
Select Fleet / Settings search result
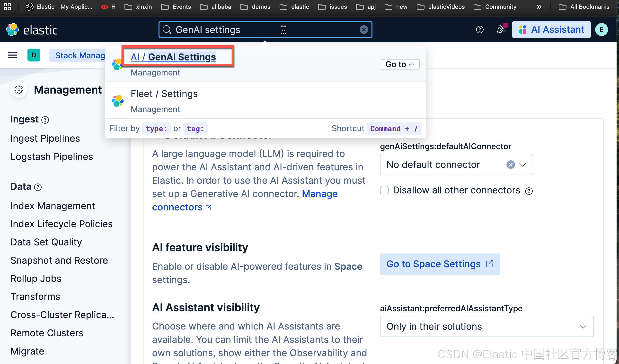pos(164,94)
